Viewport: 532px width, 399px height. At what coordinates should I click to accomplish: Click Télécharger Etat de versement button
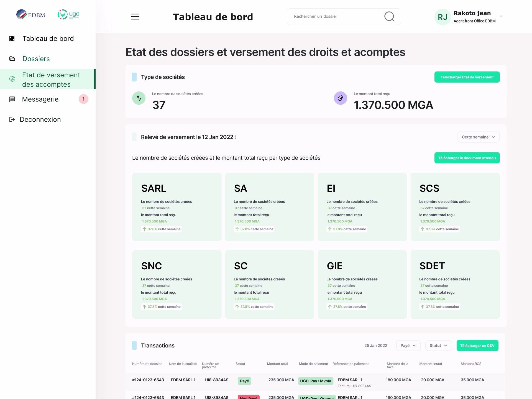tap(467, 77)
